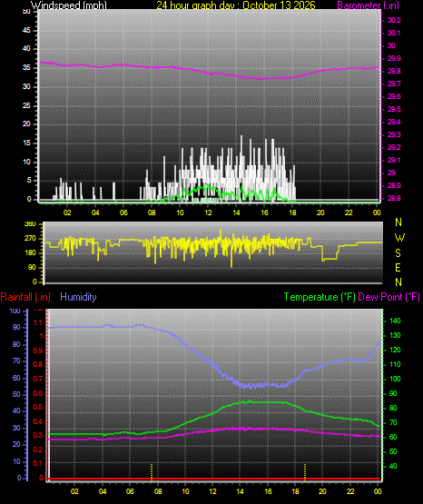Image resolution: width=423 pixels, height=504 pixels.
Task: Click the '25' windspeed scale value
Action: pyautogui.click(x=26, y=105)
